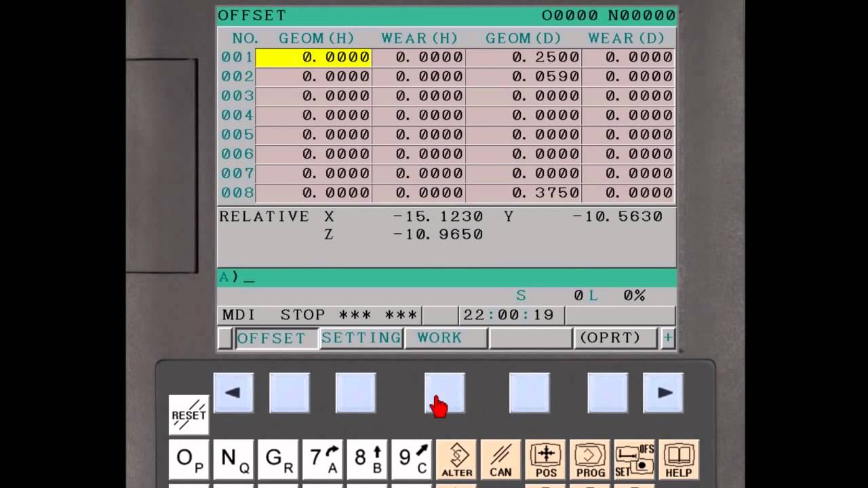
Task: Select the SETTING soft menu tab
Action: click(361, 338)
